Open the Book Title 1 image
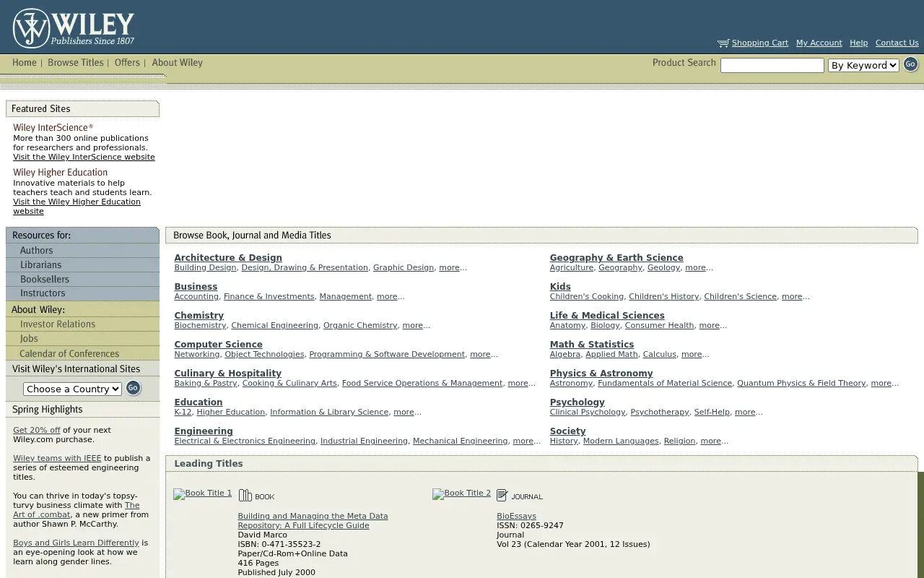Image resolution: width=924 pixels, height=578 pixels. click(203, 493)
